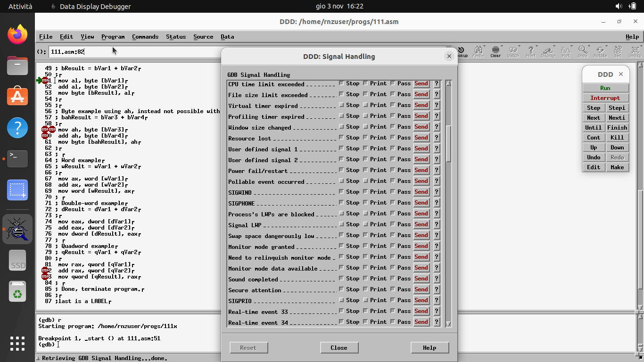Viewport: 644px width, 362px height.
Task: Show Applications grid in the dock
Action: (17, 343)
